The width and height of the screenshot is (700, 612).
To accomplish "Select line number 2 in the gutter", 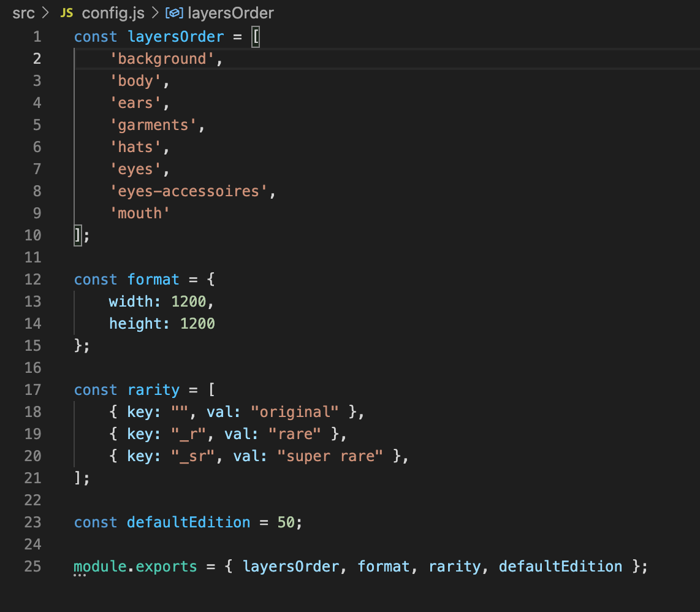I will (37, 58).
